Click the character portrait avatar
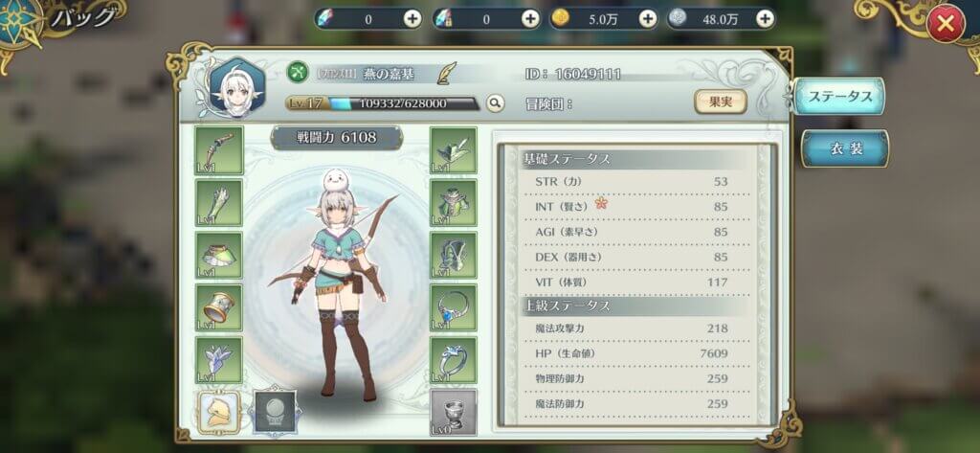980x453 pixels. [237, 87]
